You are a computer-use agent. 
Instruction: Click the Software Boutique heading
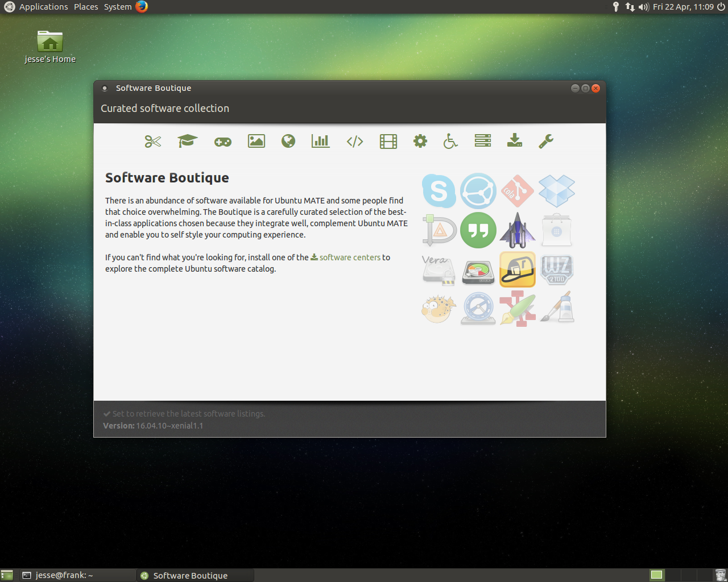(x=167, y=178)
